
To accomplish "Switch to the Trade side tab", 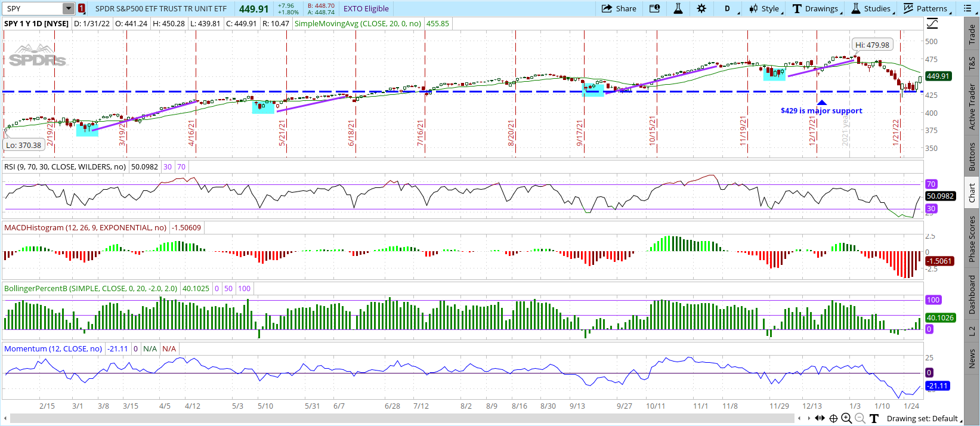I will [x=972, y=34].
